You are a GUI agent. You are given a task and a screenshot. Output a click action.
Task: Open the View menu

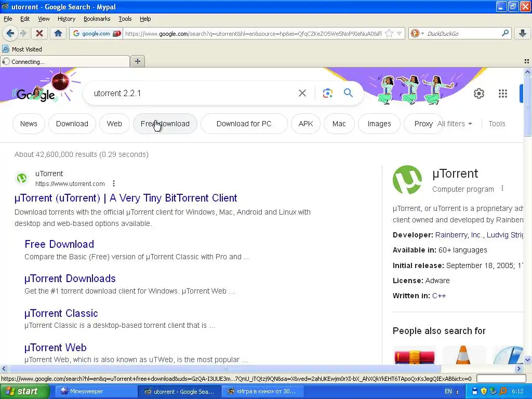pos(44,19)
